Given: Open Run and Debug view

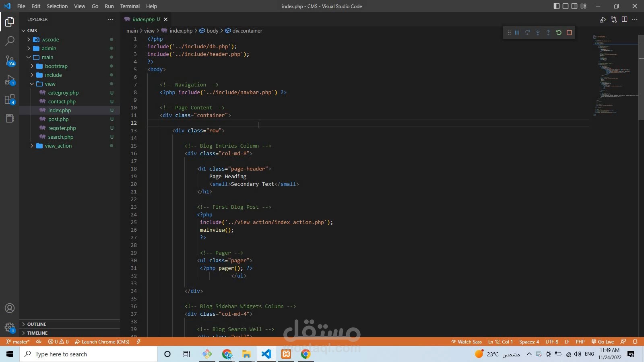Looking at the screenshot, I should click(x=10, y=80).
